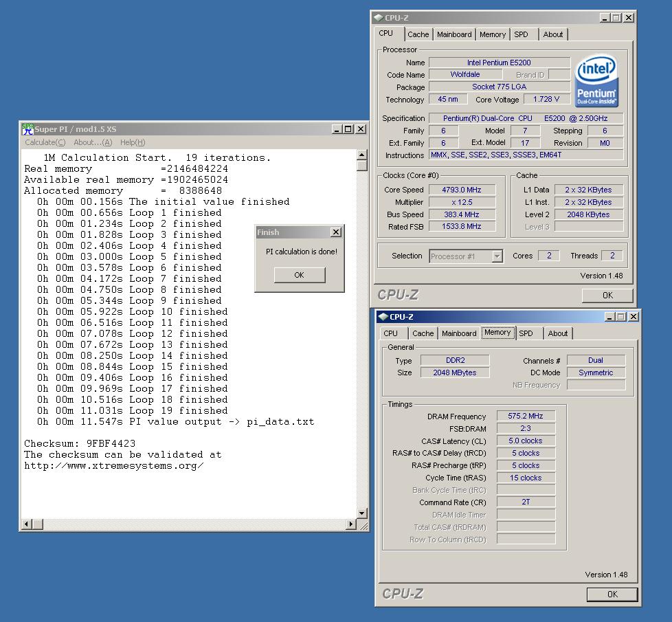Open About tab in lower CPU-Z window
Viewport: 672px width, 622px height.
point(557,333)
